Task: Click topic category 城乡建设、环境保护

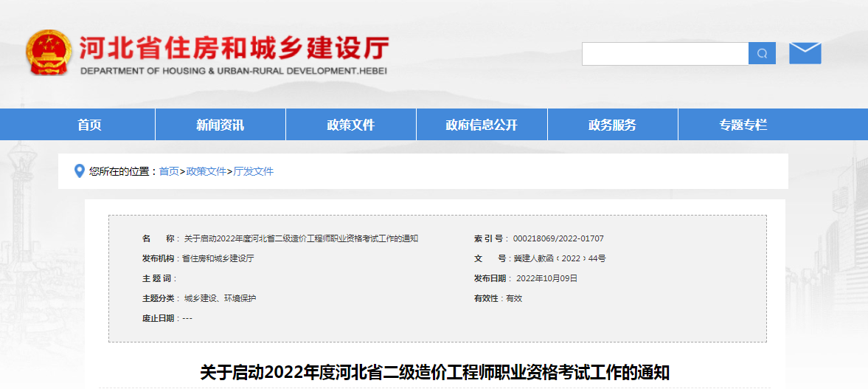Action: [x=221, y=299]
